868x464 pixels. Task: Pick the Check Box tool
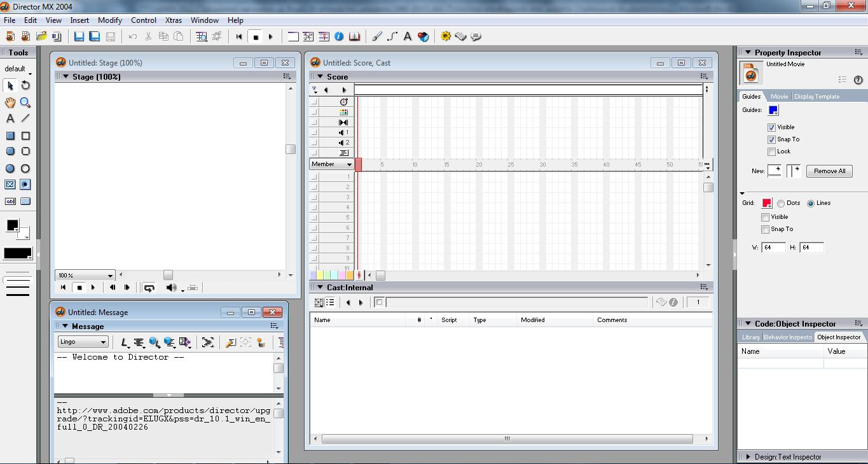[10, 185]
